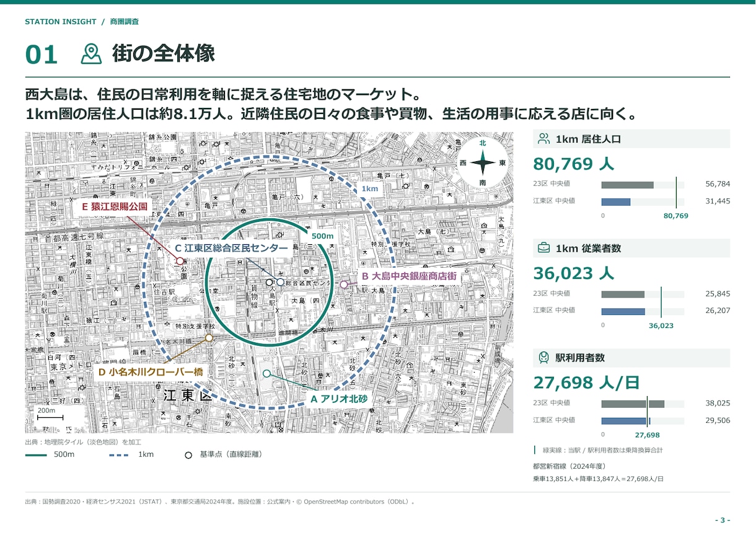Click the map pin icon beside 街の全体像

point(92,54)
